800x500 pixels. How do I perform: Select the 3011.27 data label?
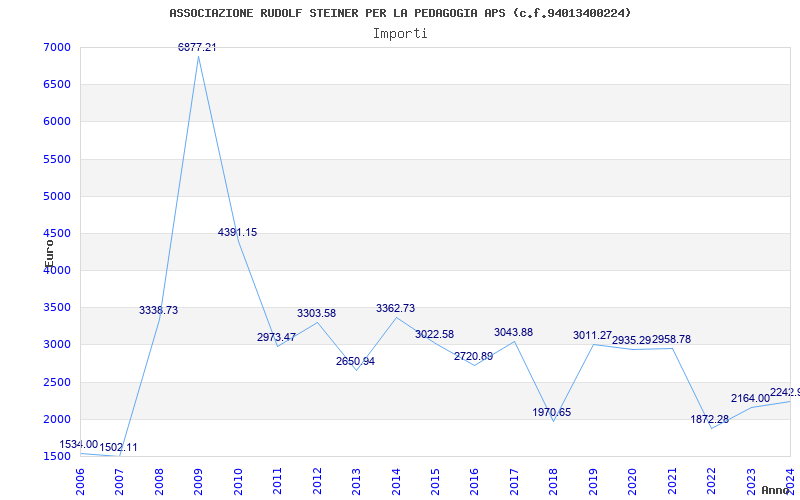592,335
